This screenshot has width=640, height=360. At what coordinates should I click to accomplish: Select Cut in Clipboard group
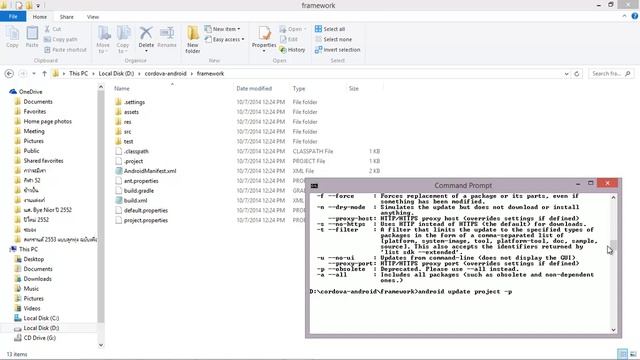pyautogui.click(x=53, y=29)
